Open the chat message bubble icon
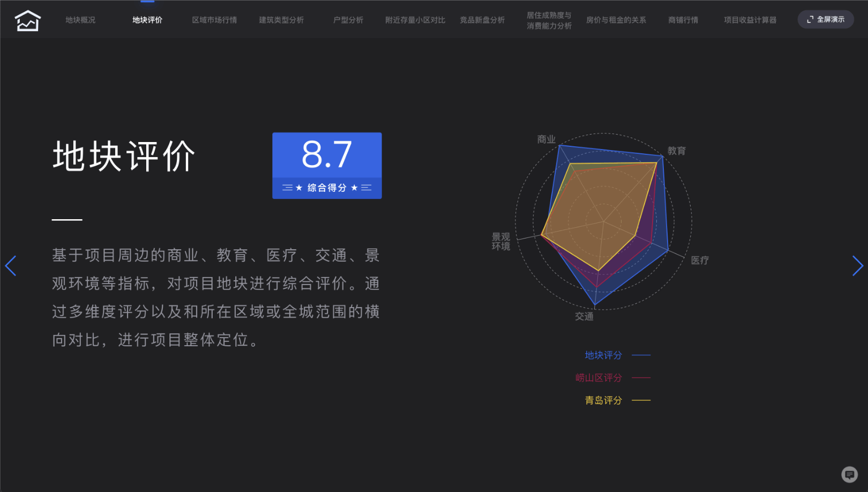Viewport: 868px width, 492px height. click(849, 474)
